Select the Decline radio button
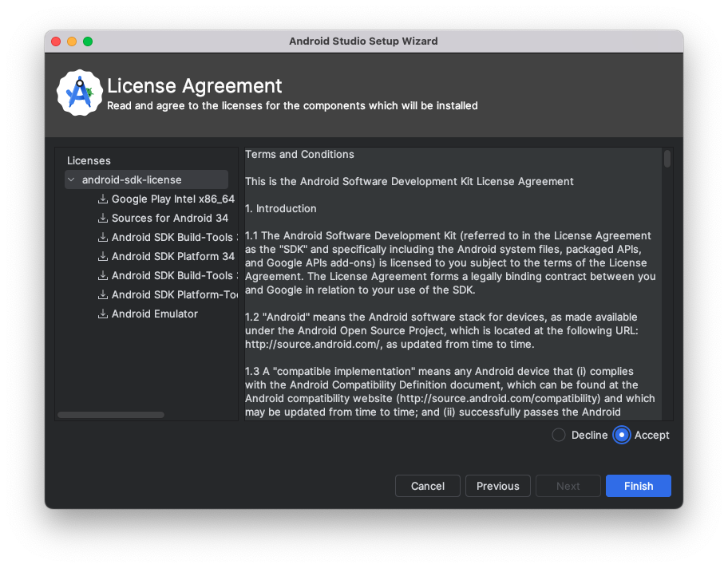 tap(559, 435)
